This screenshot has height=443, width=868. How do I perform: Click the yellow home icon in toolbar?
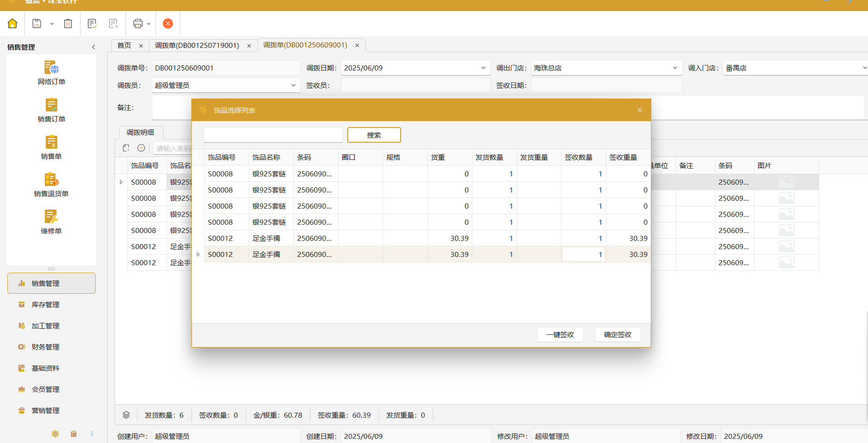click(x=12, y=23)
